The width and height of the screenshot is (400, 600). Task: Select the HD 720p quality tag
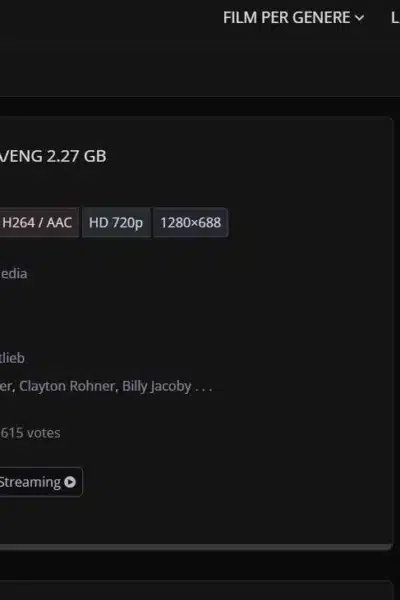116,223
